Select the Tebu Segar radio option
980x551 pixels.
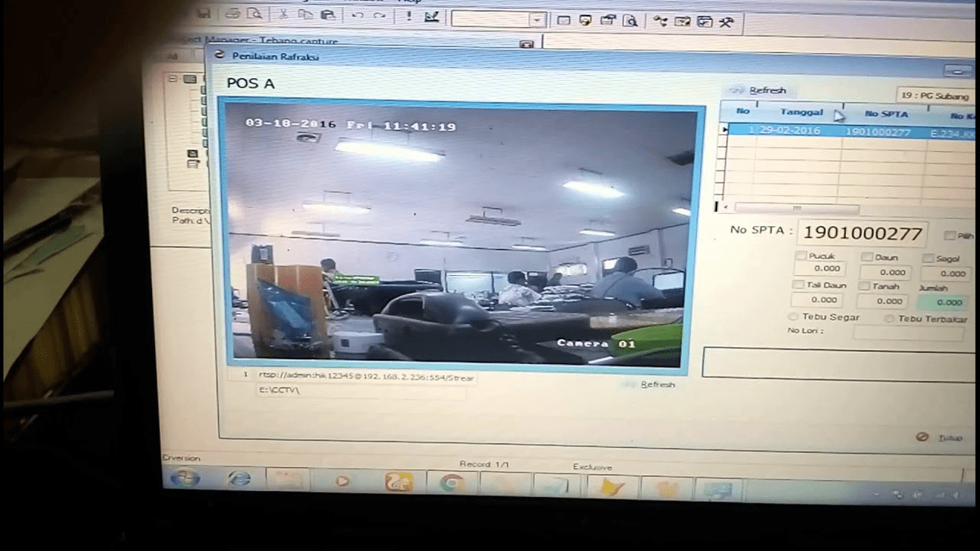(x=794, y=317)
